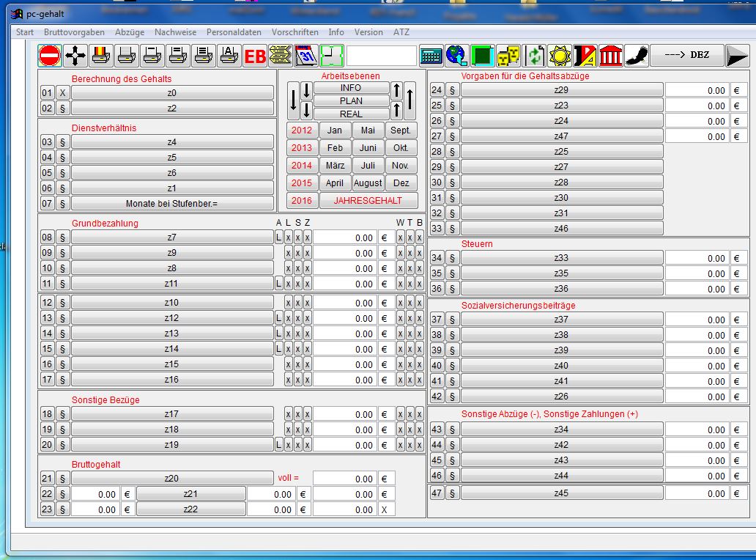Click the four-way arrows move icon
Image resolution: width=756 pixels, height=560 pixels.
pos(75,56)
